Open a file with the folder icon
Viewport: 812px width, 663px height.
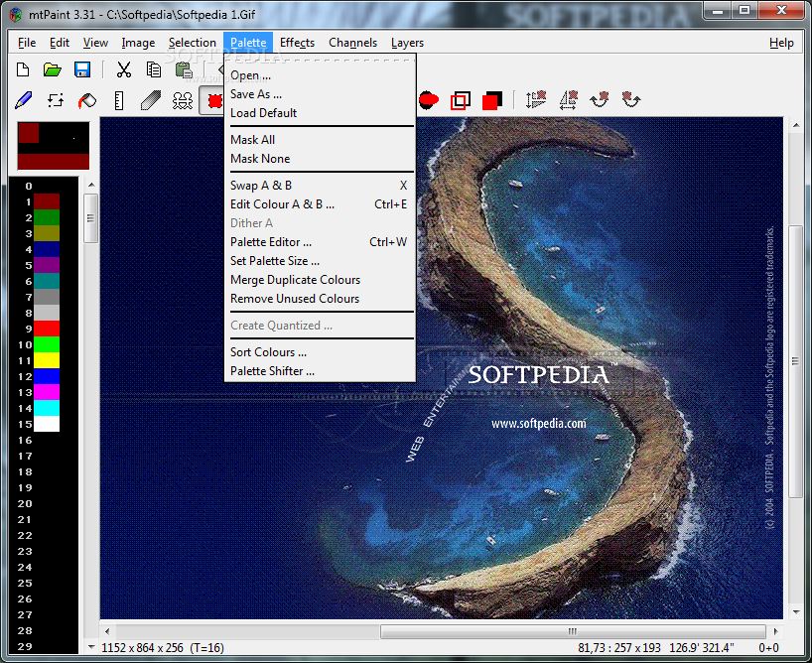53,69
